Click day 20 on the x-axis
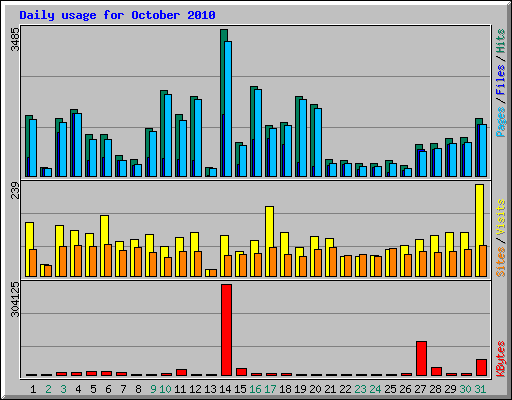This screenshot has height=400, width=512. [x=315, y=389]
